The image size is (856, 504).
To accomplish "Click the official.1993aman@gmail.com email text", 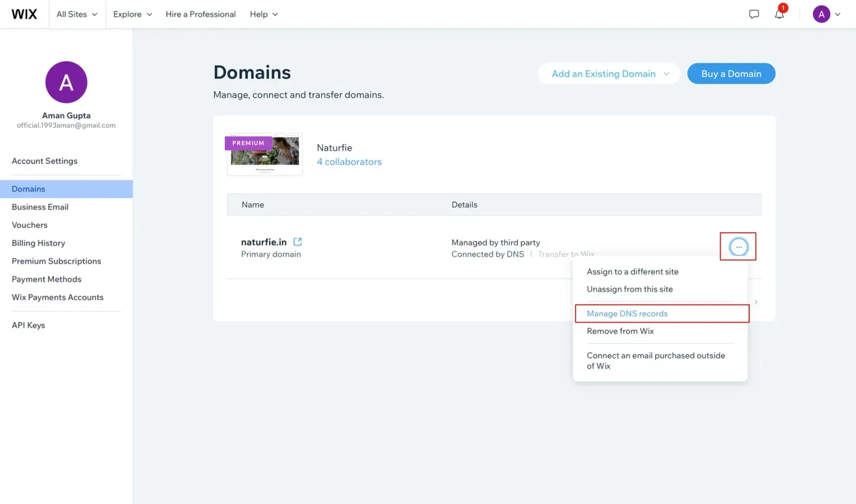I will [66, 125].
